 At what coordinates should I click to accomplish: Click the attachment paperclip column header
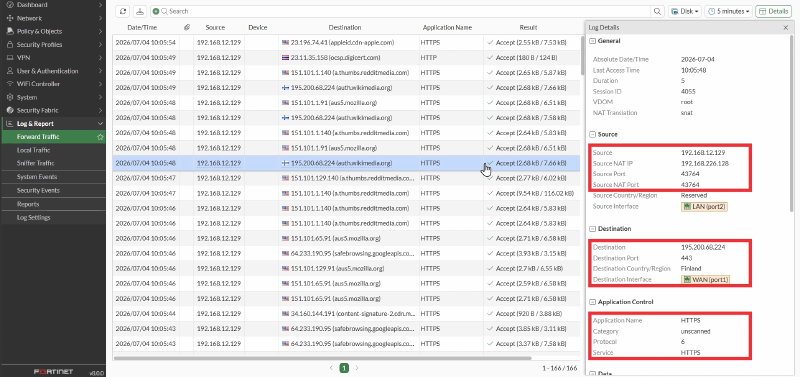(187, 27)
